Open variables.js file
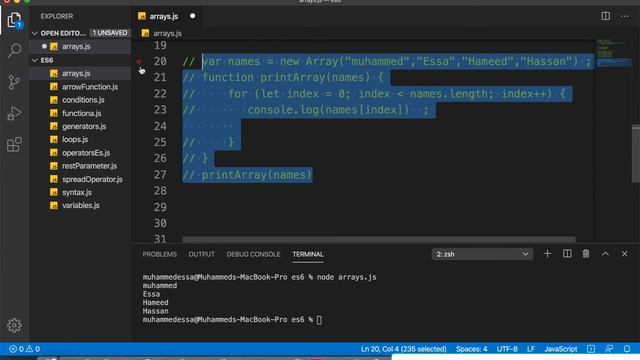Screen dimensions: 640x360 click(80, 205)
